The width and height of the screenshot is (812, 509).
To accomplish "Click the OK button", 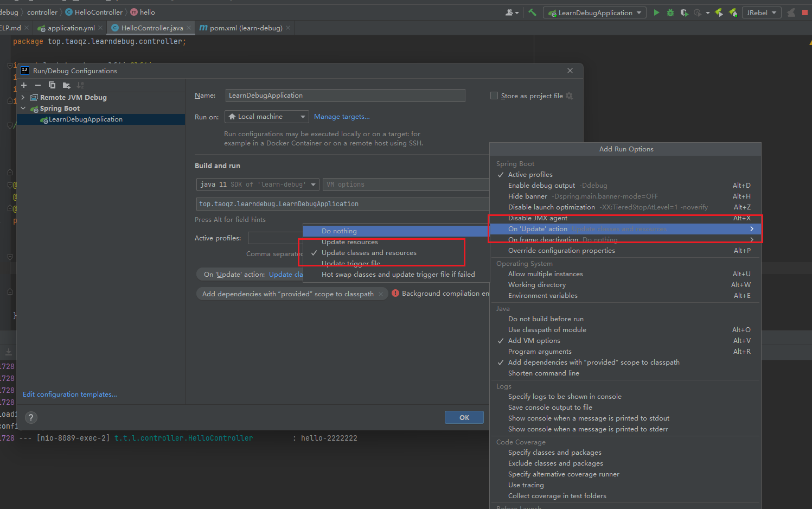I will 464,417.
